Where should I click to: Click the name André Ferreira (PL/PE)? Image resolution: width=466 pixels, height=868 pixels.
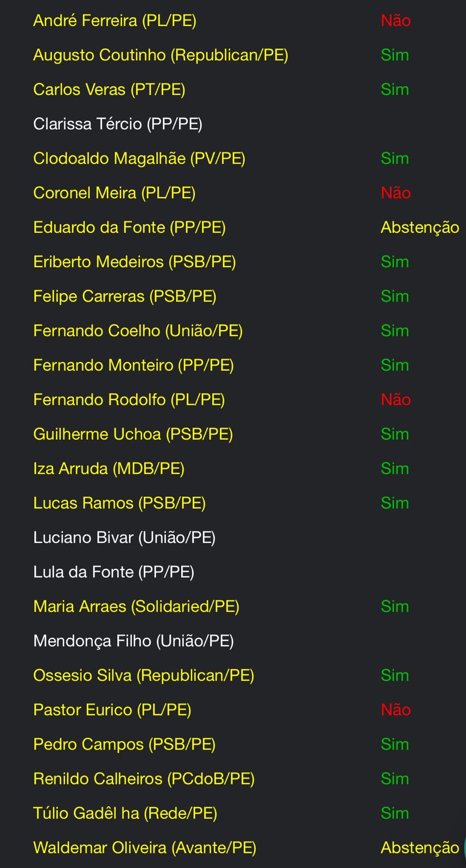point(114,21)
